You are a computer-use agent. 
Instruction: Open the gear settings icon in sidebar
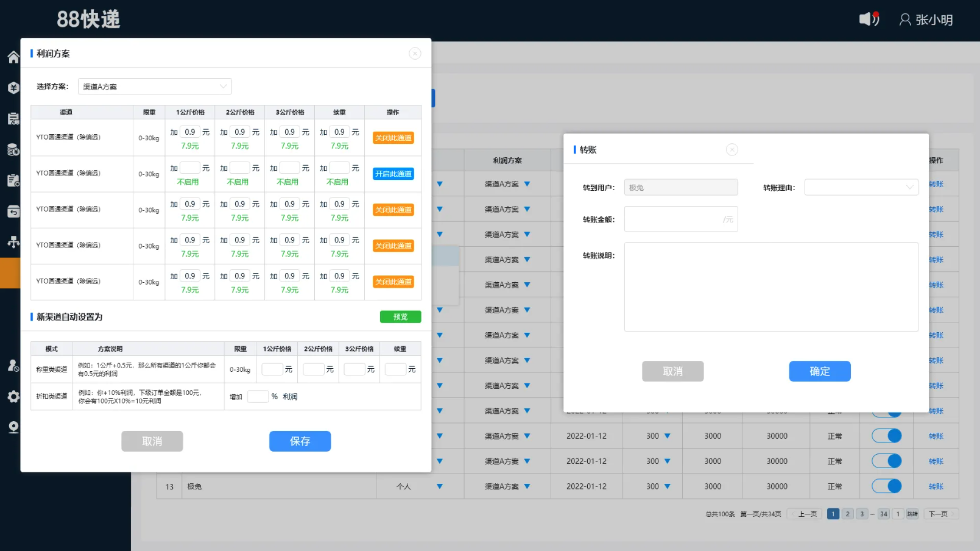click(13, 397)
